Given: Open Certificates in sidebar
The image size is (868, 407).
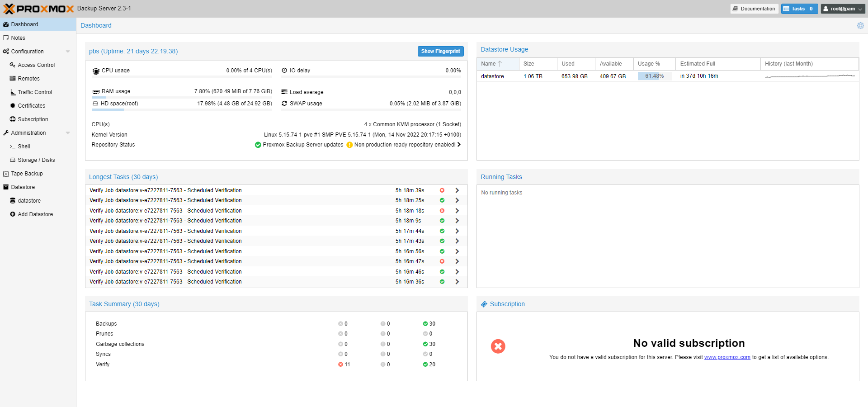Looking at the screenshot, I should [38, 106].
